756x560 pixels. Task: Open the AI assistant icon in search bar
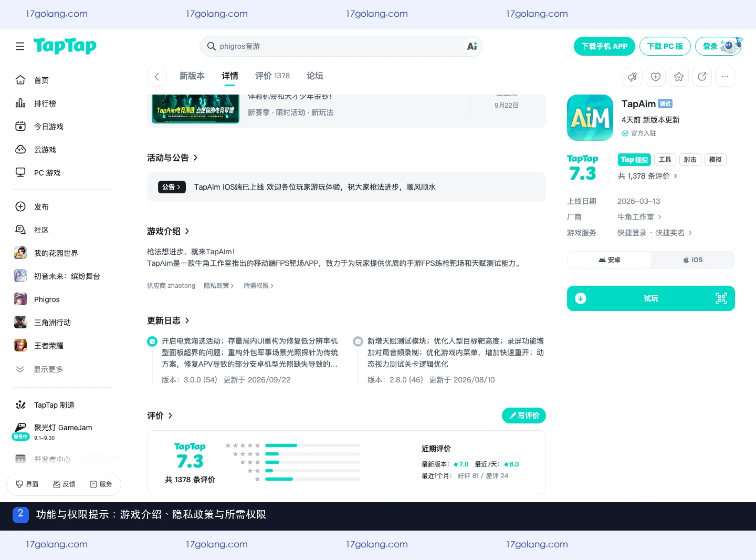[472, 46]
